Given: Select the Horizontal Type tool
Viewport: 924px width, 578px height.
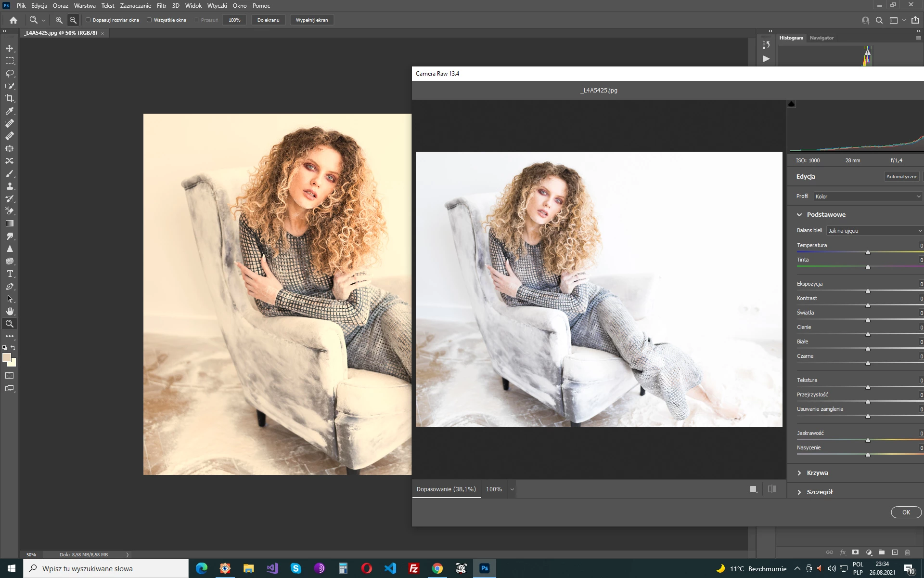Looking at the screenshot, I should click(10, 274).
